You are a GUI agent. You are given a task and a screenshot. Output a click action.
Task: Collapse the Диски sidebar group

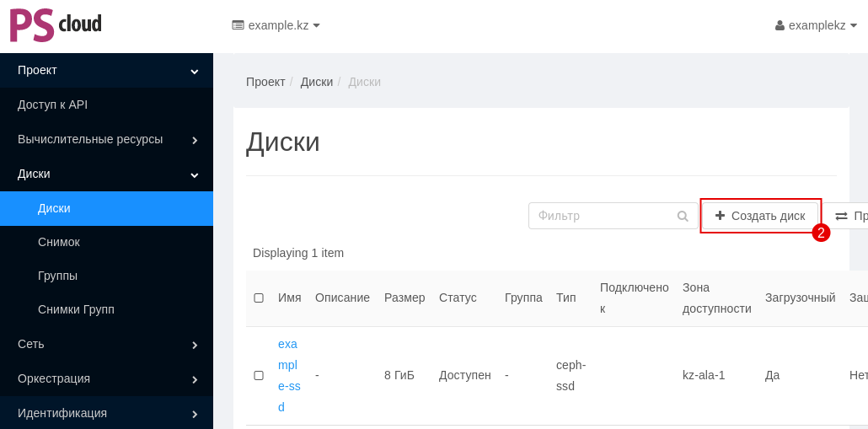[x=106, y=174]
